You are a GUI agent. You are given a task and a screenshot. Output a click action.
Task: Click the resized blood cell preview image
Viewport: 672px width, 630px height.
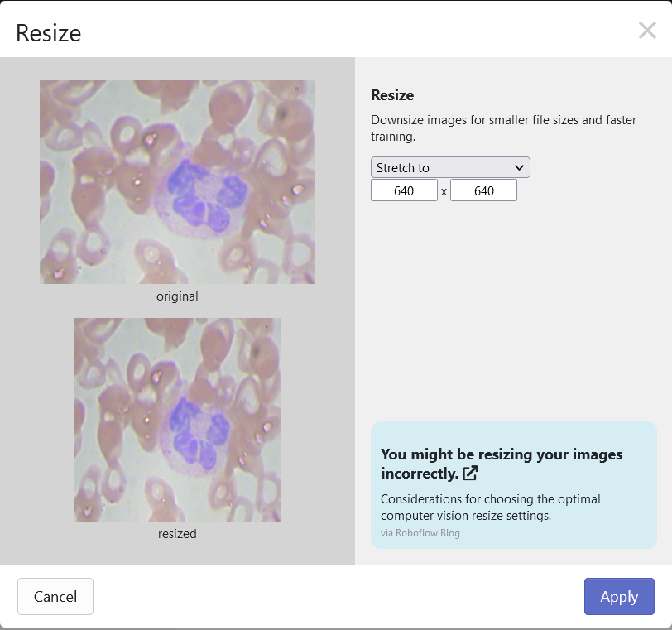point(177,420)
